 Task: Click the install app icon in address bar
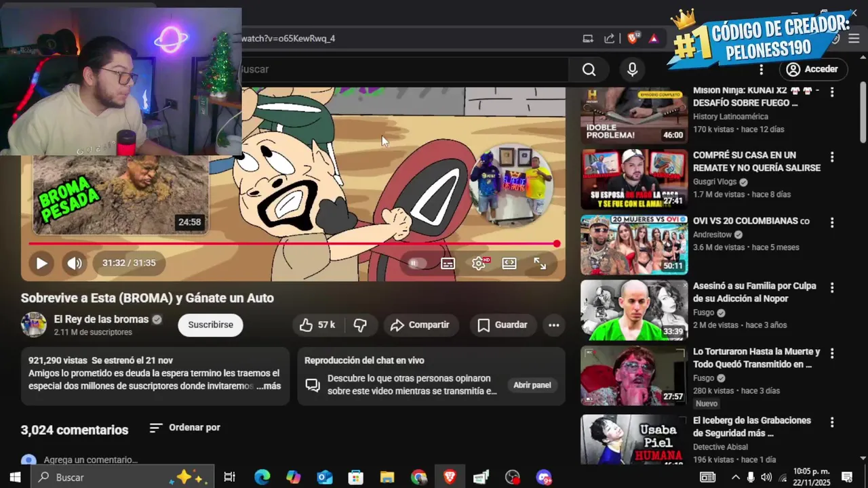click(588, 39)
